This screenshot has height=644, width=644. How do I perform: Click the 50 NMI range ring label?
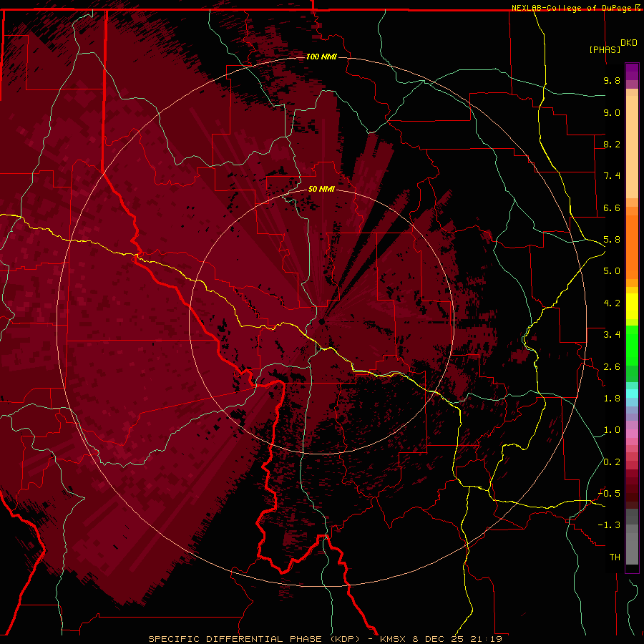click(321, 189)
